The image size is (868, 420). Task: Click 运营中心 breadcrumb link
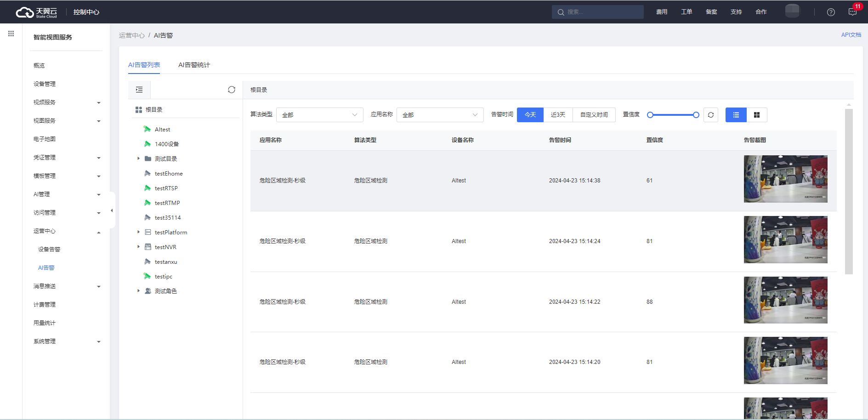coord(132,35)
